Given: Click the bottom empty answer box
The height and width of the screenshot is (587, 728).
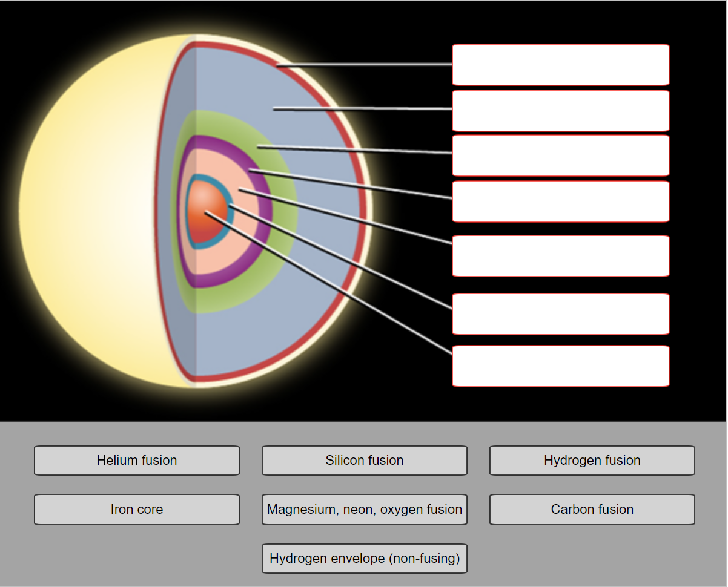Looking at the screenshot, I should click(560, 366).
